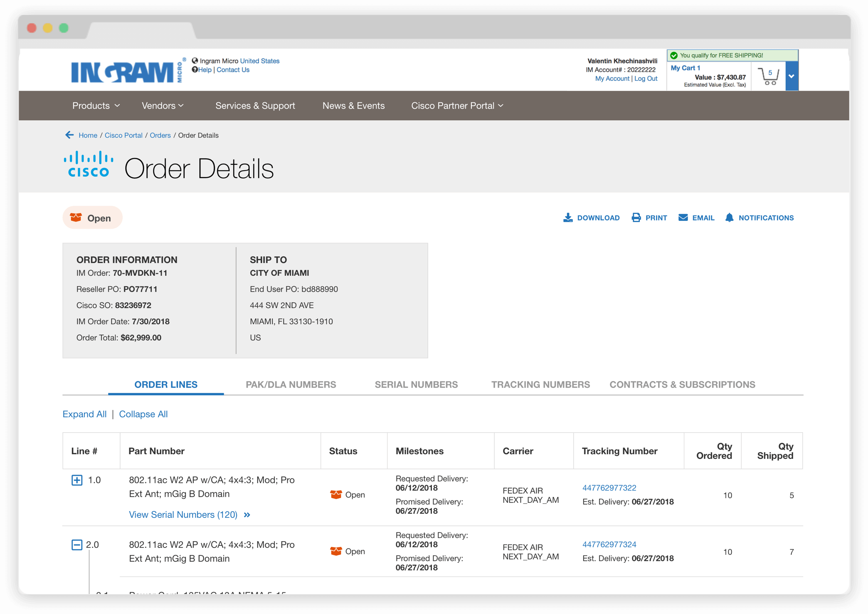Click the Email envelope icon
This screenshot has height=614, width=868.
(x=683, y=218)
